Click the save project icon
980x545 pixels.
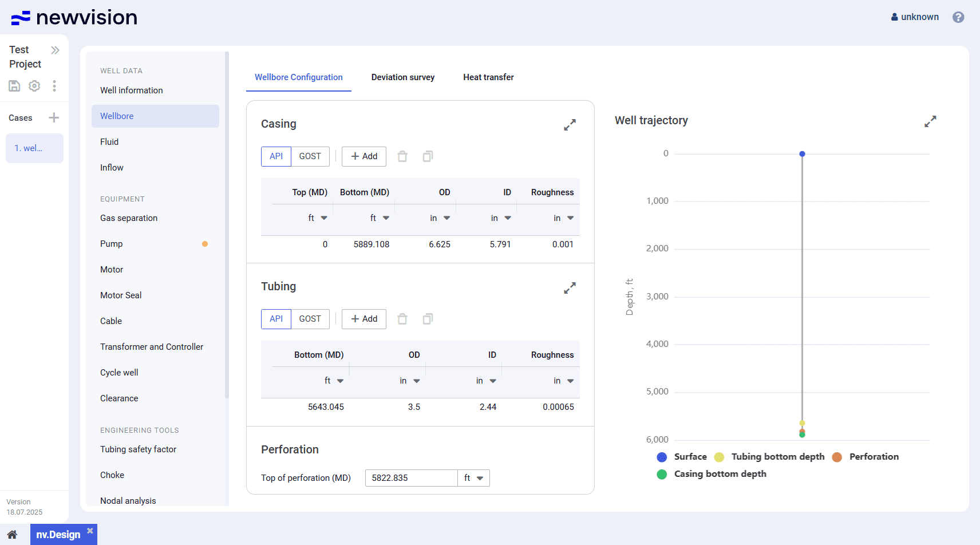[14, 86]
